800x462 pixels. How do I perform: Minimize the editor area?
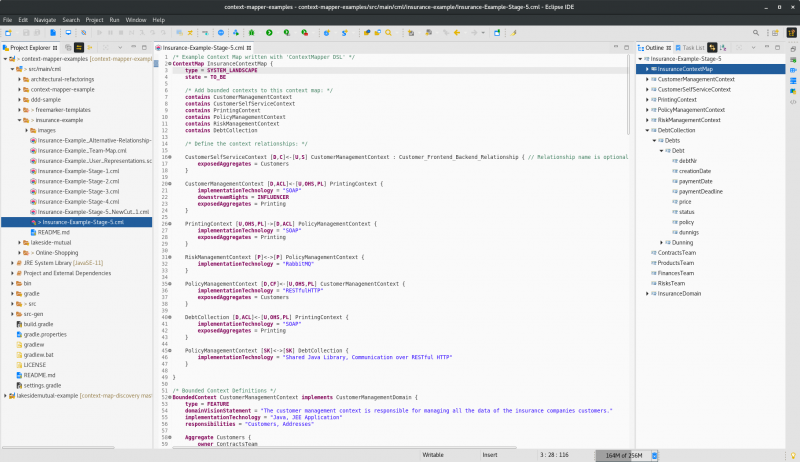pyautogui.click(x=616, y=47)
